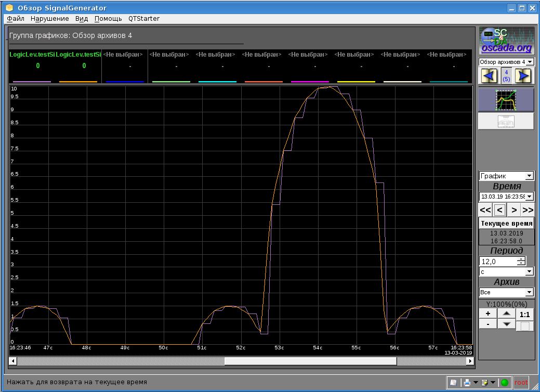Open the document report view thumbnail
Image resolution: width=540 pixels, height=392 pixels.
pos(506,121)
